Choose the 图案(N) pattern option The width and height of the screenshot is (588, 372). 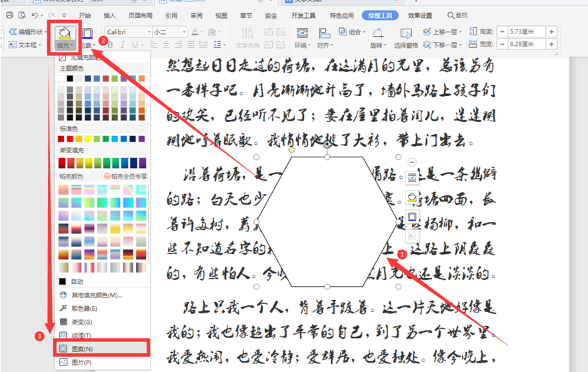101,349
